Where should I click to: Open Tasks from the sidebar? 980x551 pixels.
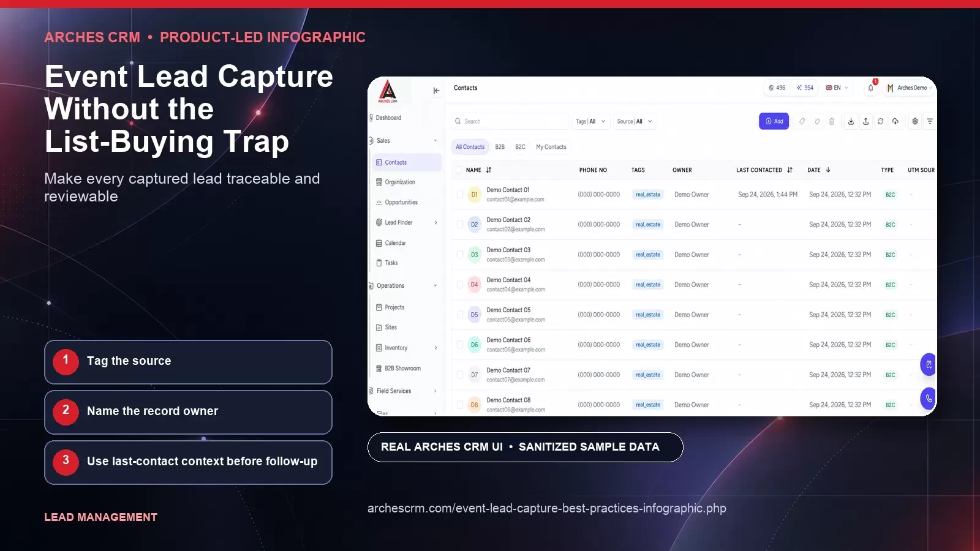387,263
